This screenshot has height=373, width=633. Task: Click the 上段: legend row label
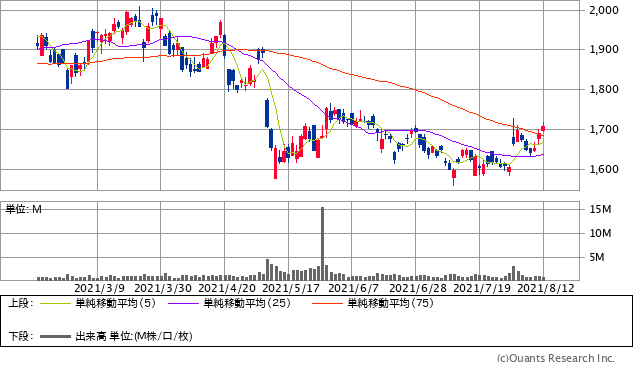[x=21, y=303]
